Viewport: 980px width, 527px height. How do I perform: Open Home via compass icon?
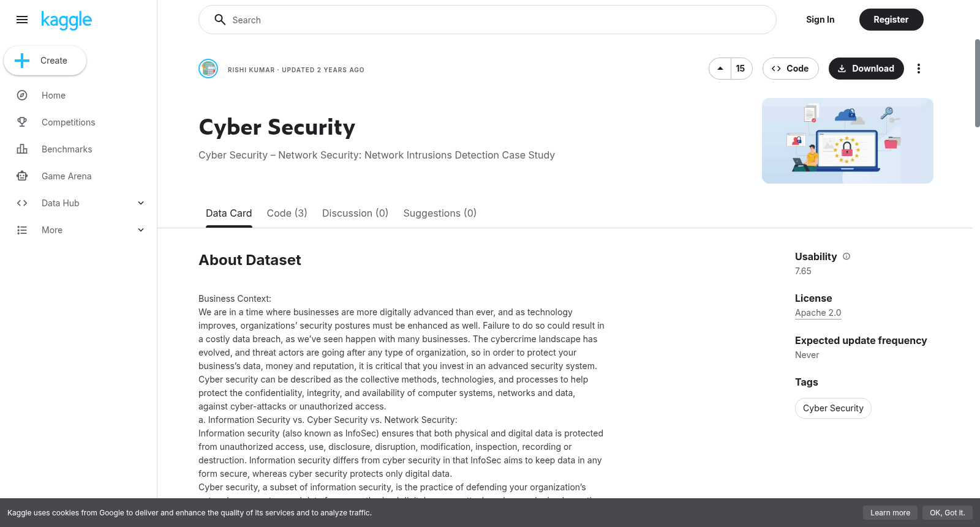(22, 95)
